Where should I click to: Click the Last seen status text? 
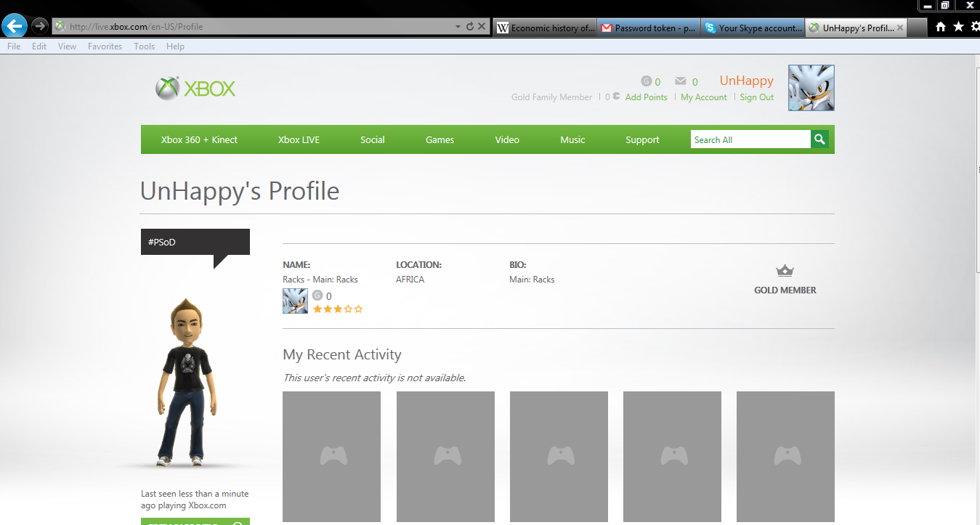coord(195,500)
